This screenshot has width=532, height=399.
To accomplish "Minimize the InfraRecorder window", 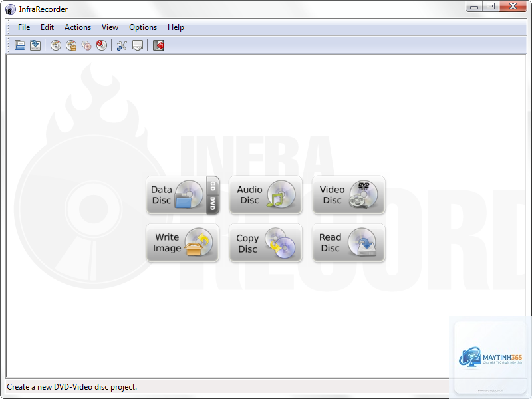I will click(x=474, y=6).
